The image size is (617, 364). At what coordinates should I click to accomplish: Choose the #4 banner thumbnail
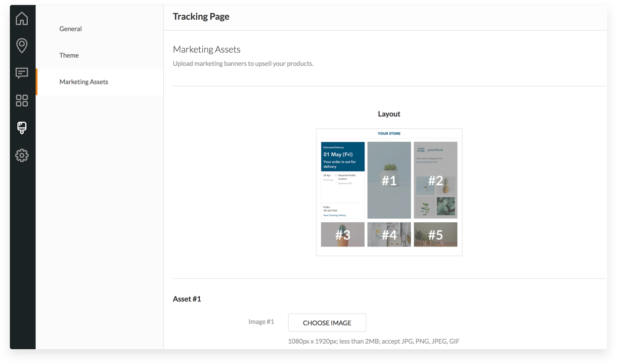coord(389,235)
